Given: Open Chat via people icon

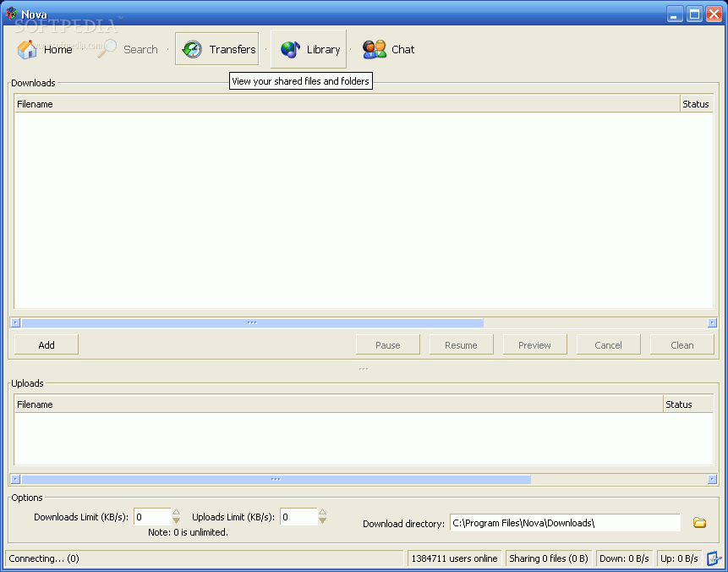Looking at the screenshot, I should tap(375, 49).
